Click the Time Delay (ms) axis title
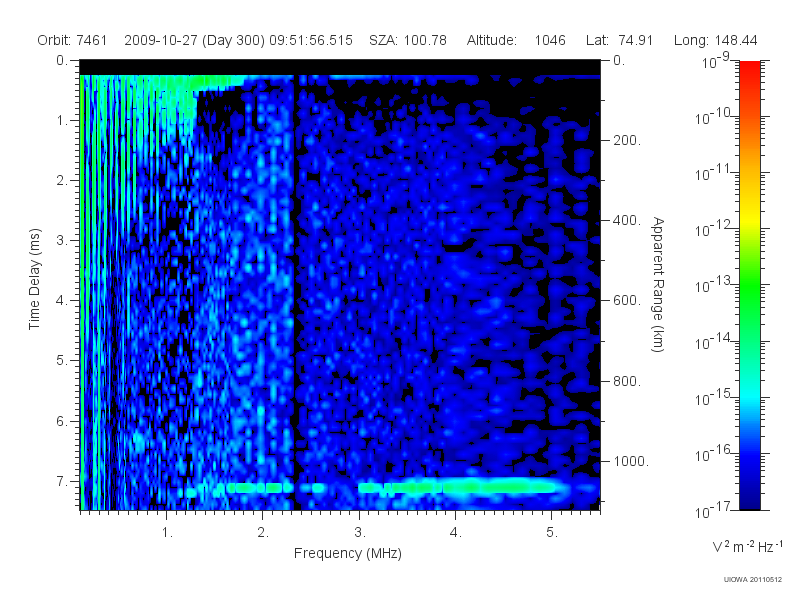Image resolution: width=800 pixels, height=600 pixels. 34,279
